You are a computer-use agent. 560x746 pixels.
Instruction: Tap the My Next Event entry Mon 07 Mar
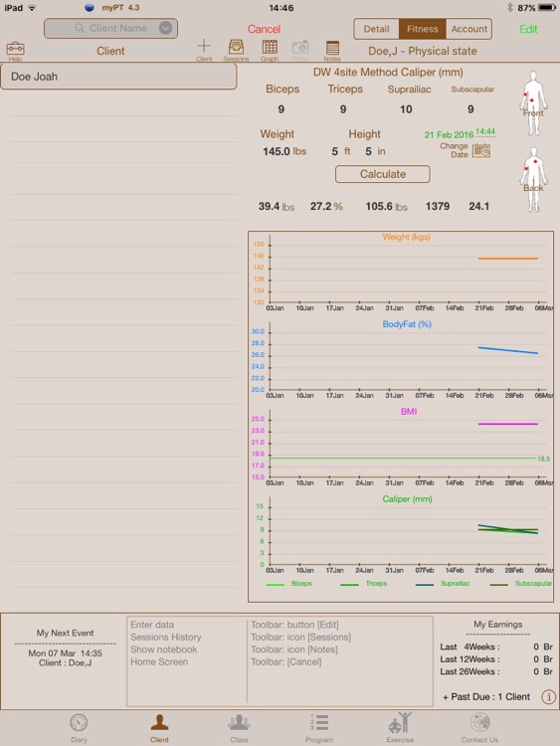click(x=66, y=658)
